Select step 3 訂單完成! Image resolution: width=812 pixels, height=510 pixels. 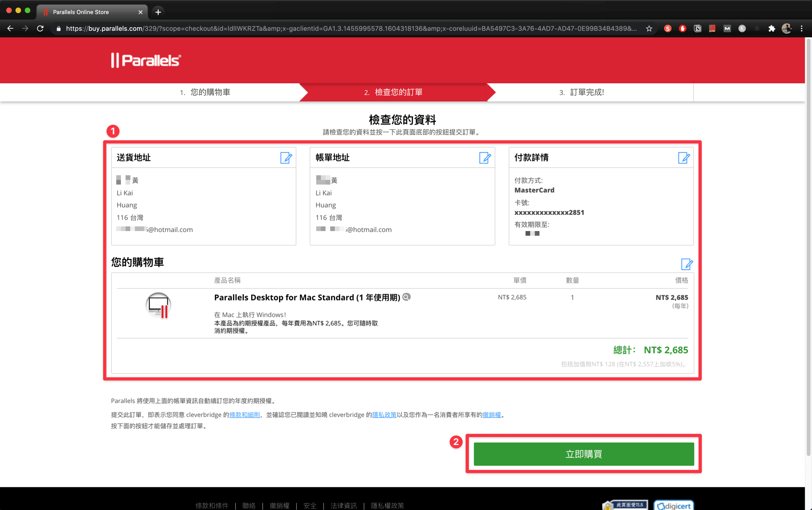pos(581,93)
